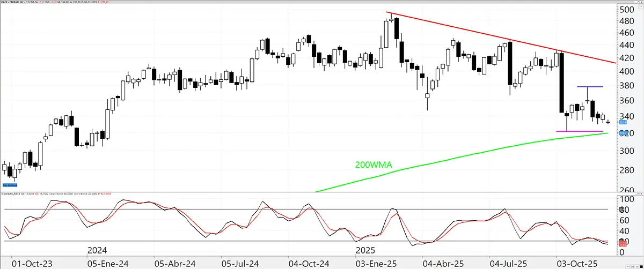
Task: Click the 2025 year label in stochastic panel
Action: pos(365,250)
